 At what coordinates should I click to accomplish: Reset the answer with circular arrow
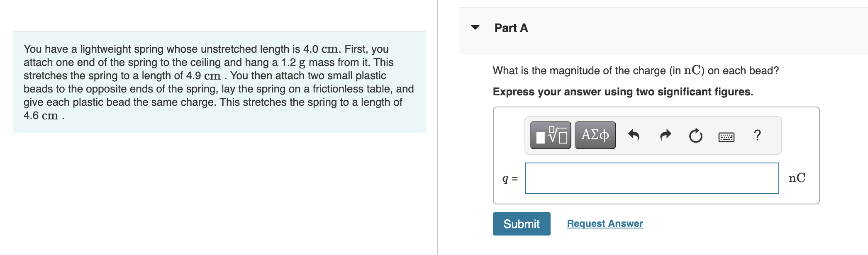(x=695, y=136)
